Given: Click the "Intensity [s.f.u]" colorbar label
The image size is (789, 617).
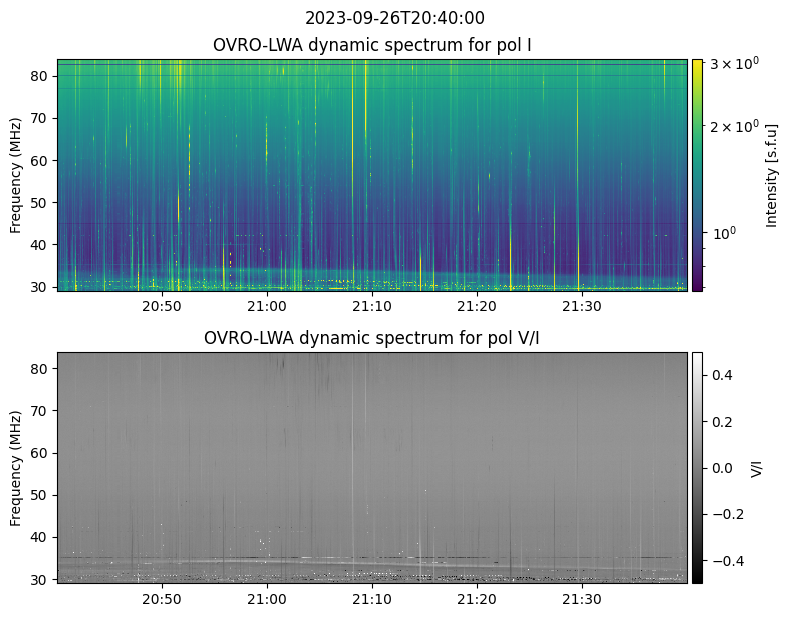Looking at the screenshot, I should tap(771, 175).
